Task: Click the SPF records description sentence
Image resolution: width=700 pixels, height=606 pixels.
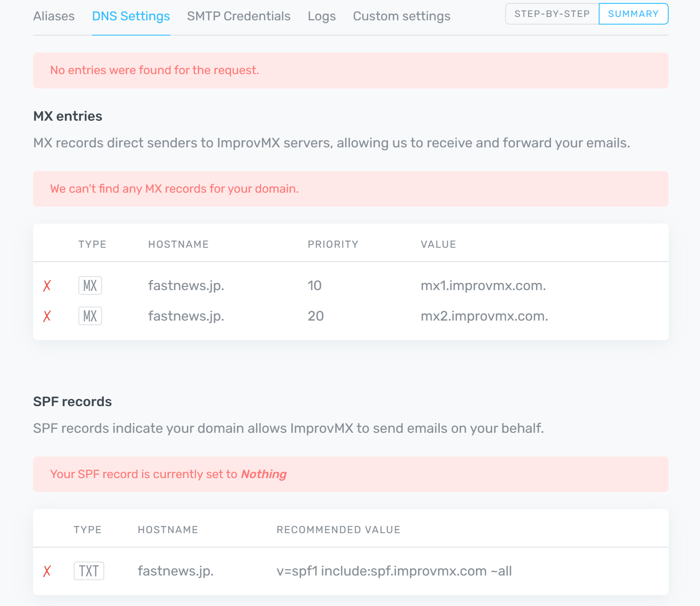Action: tap(289, 429)
